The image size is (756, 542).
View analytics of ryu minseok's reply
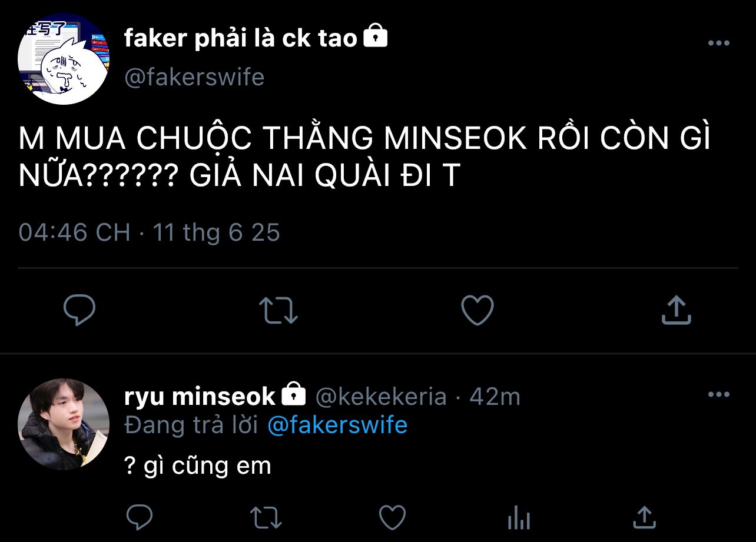[x=519, y=518]
